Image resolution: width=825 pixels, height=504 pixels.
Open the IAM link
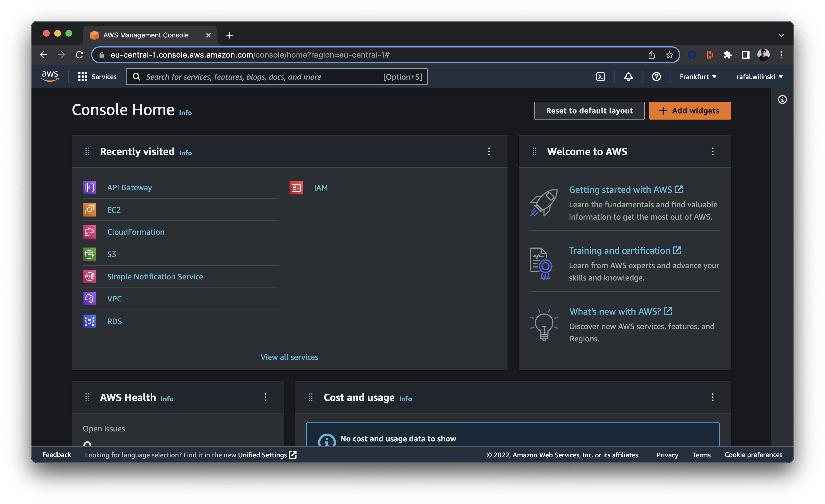point(321,188)
